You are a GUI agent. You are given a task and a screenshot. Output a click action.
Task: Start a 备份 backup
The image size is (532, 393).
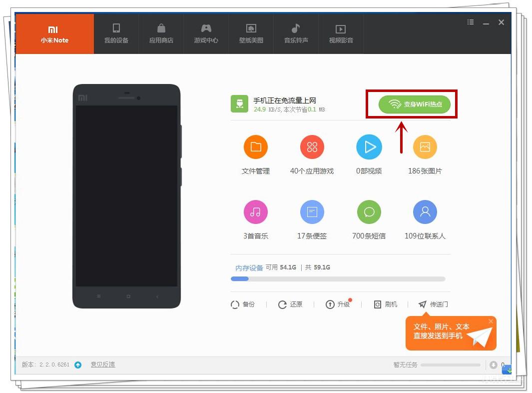tap(243, 304)
